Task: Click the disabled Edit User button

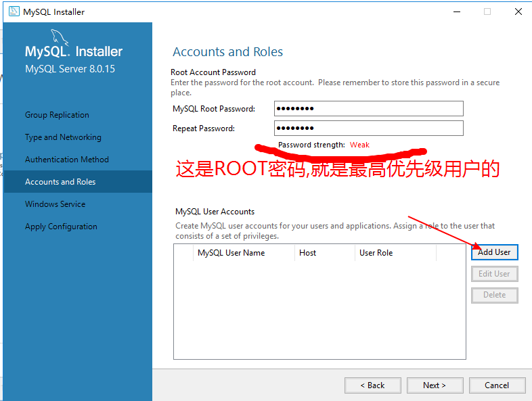Action: click(494, 274)
